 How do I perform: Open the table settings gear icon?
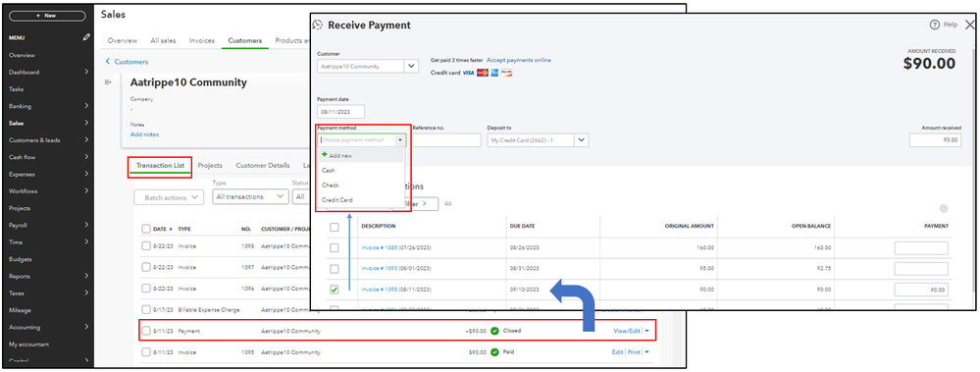point(944,208)
